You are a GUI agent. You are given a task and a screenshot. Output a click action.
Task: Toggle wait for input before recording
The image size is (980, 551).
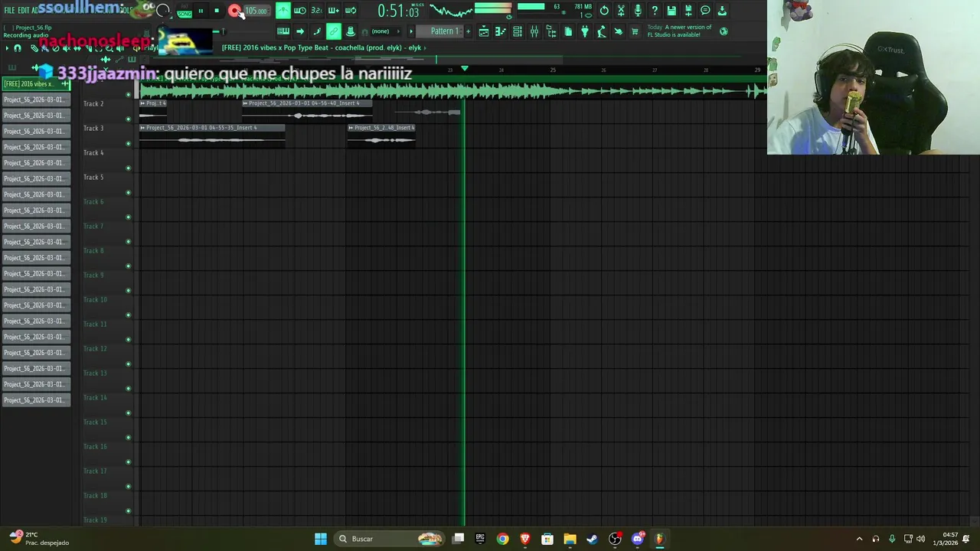pos(300,11)
